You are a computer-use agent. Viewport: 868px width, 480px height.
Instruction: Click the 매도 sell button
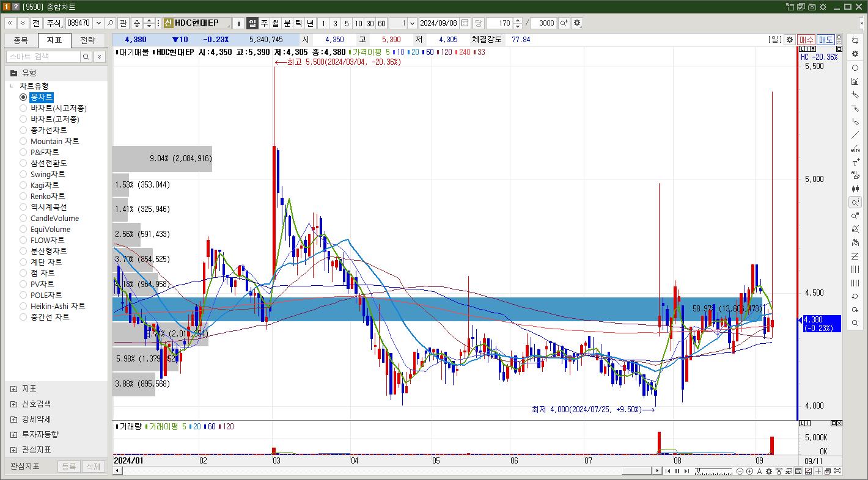[826, 40]
